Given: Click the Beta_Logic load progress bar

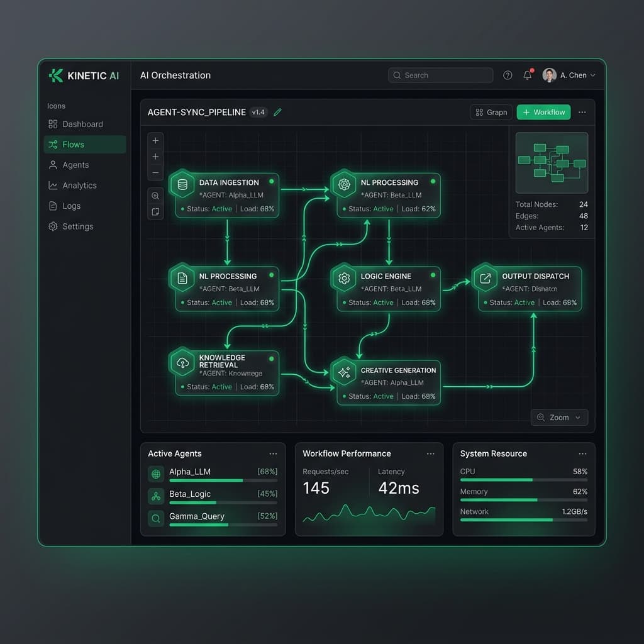Looking at the screenshot, I should point(223,502).
